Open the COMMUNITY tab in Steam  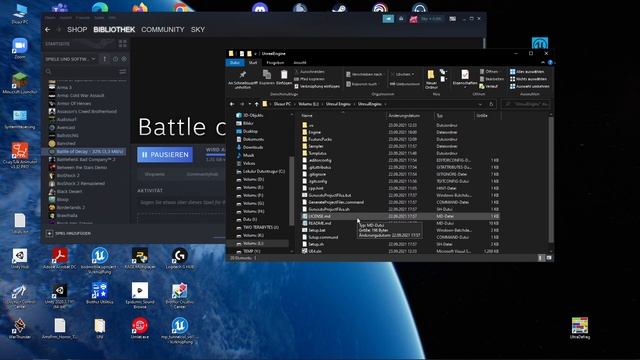point(162,29)
